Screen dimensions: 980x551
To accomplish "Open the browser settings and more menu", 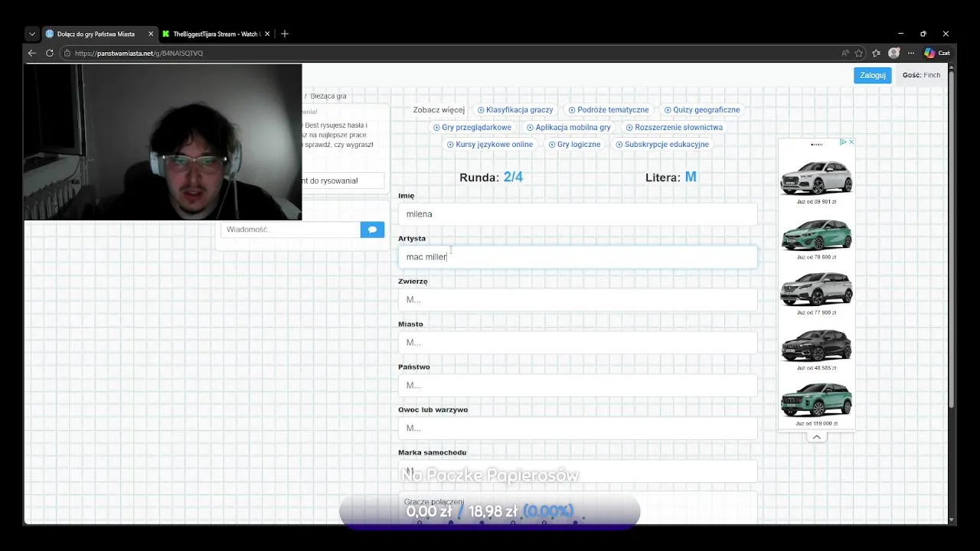I will [911, 53].
